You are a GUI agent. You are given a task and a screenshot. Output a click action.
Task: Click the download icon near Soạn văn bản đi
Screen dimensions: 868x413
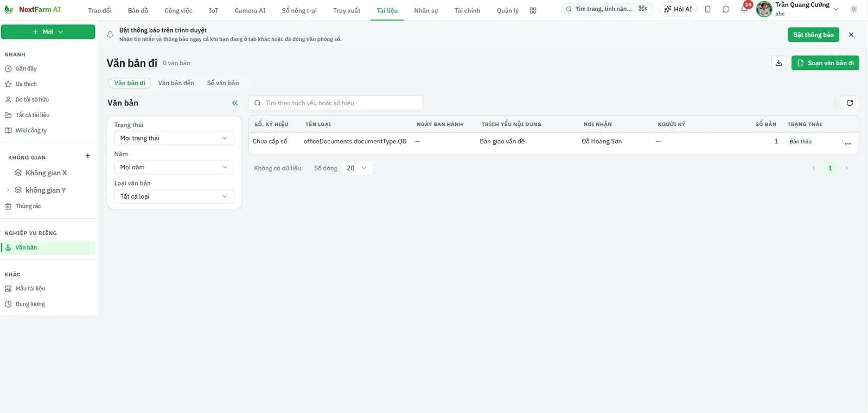tap(778, 63)
